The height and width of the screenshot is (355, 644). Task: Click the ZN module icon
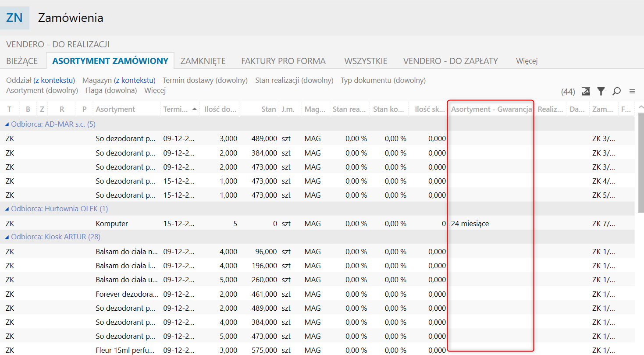pyautogui.click(x=14, y=18)
